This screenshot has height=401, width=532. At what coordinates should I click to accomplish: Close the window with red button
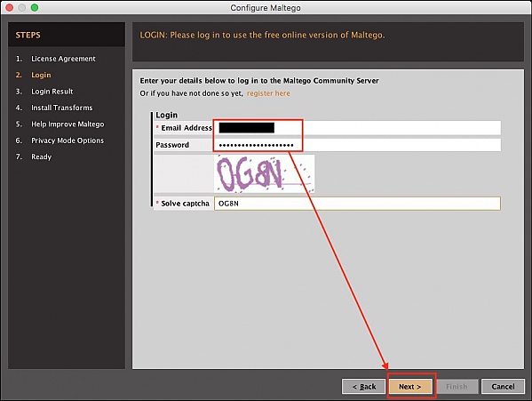[10, 7]
